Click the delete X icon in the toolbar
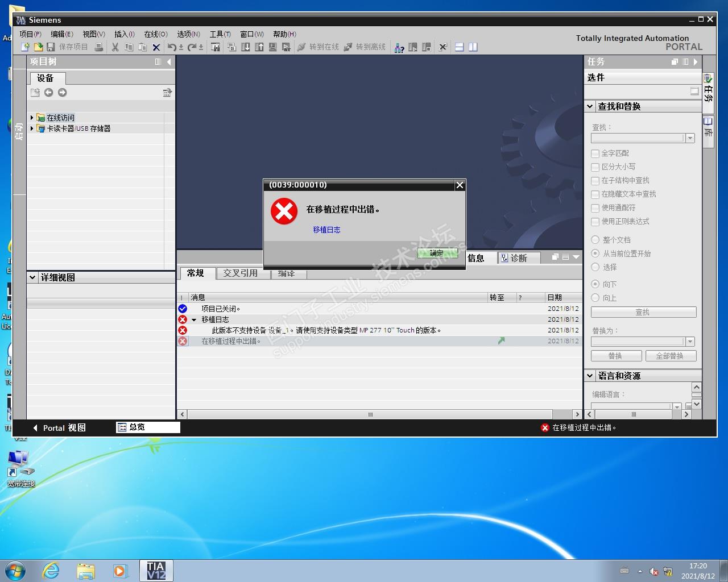The height and width of the screenshot is (582, 728). 156,47
